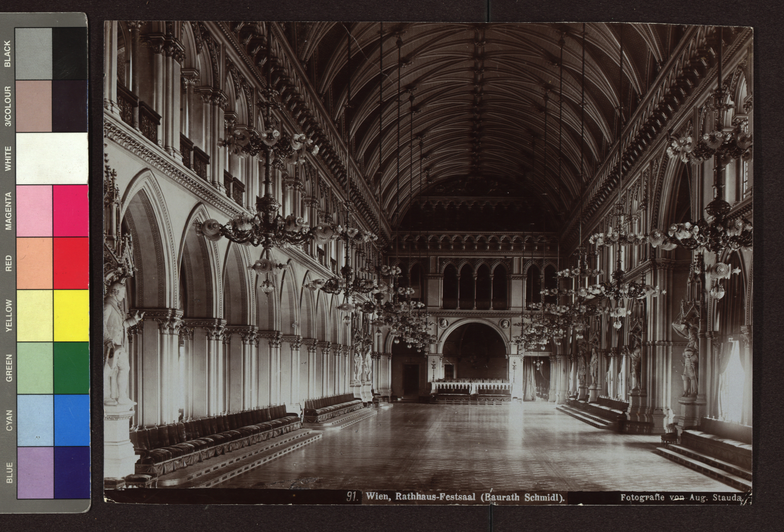Click the saturated yellow swatch
Viewport: 784px width, 532px height.
[x=71, y=316]
